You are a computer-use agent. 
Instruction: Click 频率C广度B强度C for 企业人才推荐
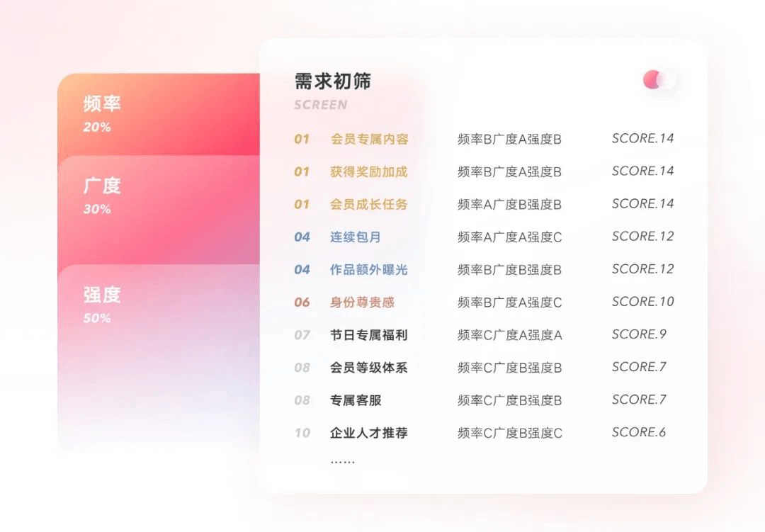pos(509,434)
